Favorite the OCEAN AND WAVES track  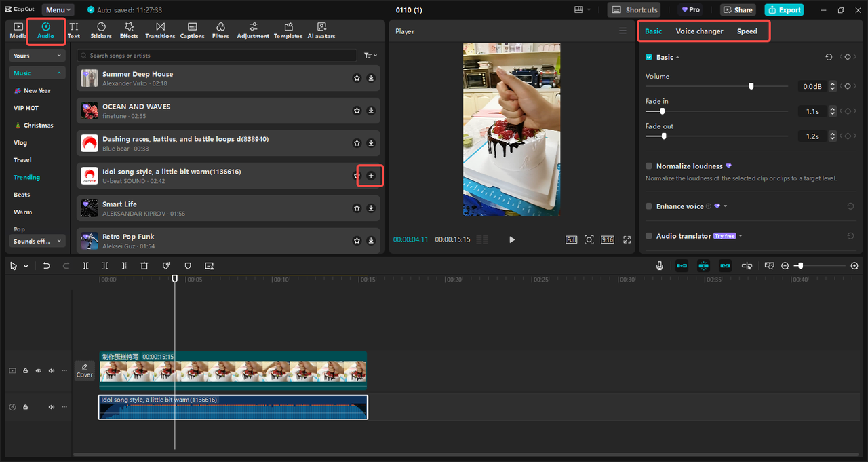point(357,111)
